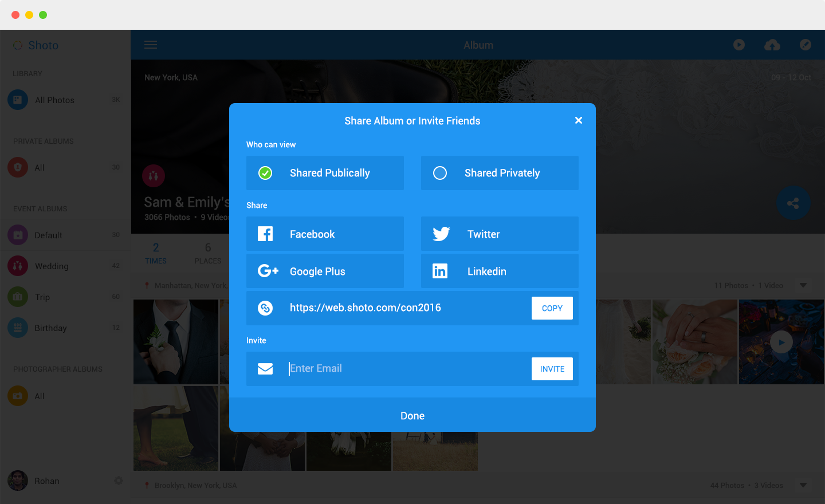Click the All Photos sidebar icon
Image resolution: width=825 pixels, height=504 pixels.
point(18,100)
